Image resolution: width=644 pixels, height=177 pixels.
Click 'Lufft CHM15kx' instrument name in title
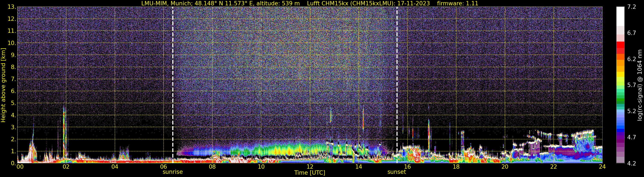[x=327, y=3]
